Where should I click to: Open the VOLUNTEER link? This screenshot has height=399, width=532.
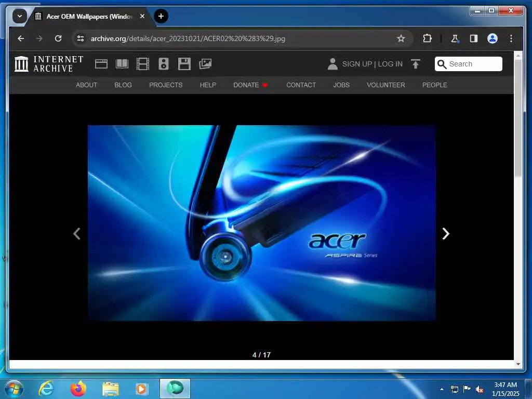pyautogui.click(x=386, y=85)
